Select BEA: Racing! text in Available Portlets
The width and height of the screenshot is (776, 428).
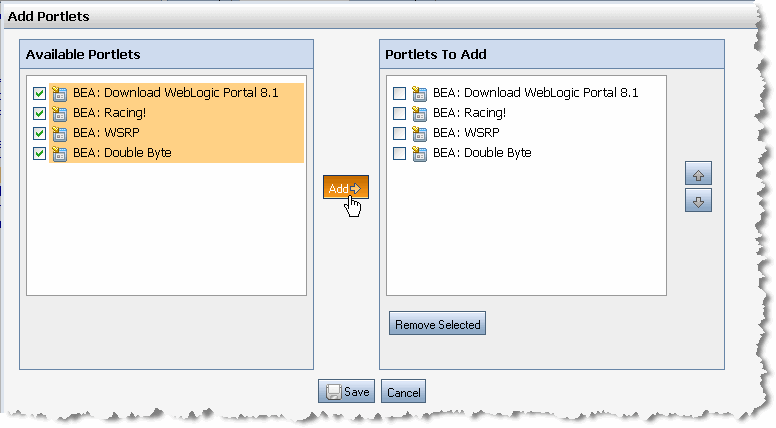pyautogui.click(x=109, y=113)
